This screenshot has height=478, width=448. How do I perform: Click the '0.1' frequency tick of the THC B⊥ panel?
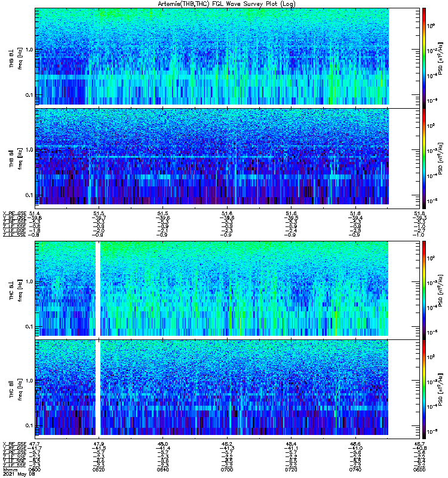click(x=29, y=326)
